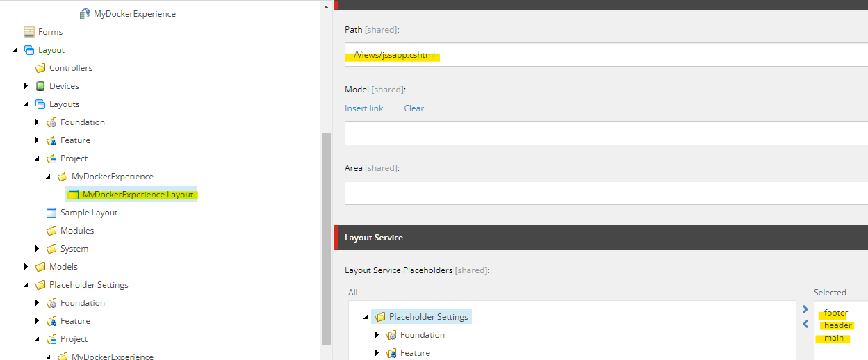Expand the Devices tree node
868x360 pixels.
click(x=26, y=86)
